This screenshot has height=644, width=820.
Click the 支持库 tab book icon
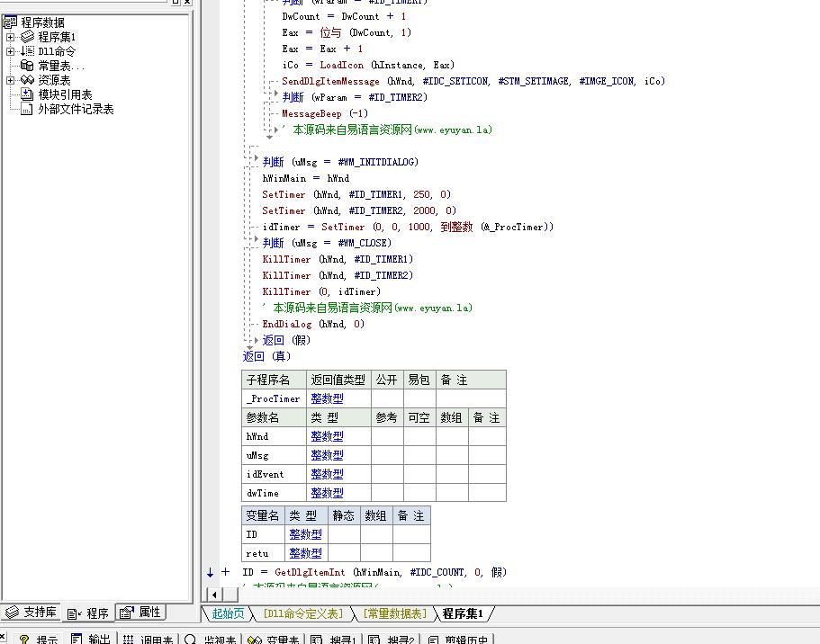12,612
